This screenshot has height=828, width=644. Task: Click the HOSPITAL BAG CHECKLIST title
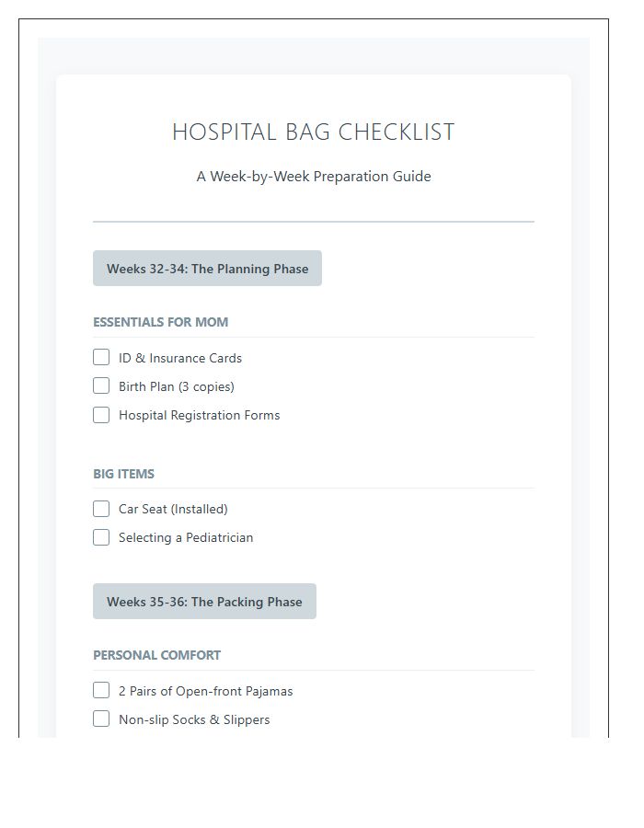click(x=314, y=132)
